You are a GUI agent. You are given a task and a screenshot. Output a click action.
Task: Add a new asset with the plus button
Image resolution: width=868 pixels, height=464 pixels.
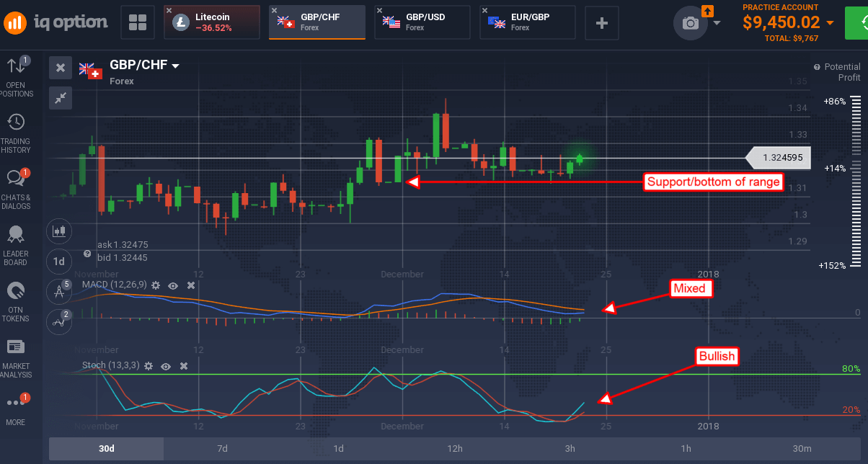601,22
